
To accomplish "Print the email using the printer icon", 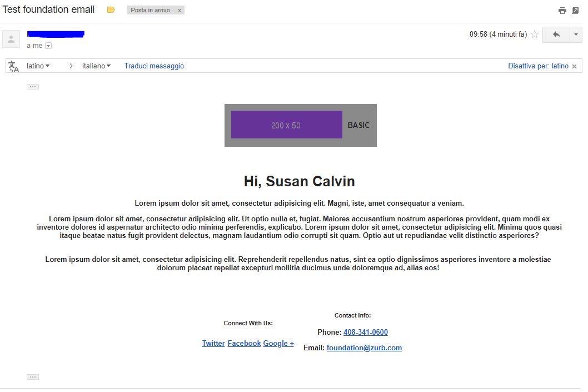I will pyautogui.click(x=562, y=10).
